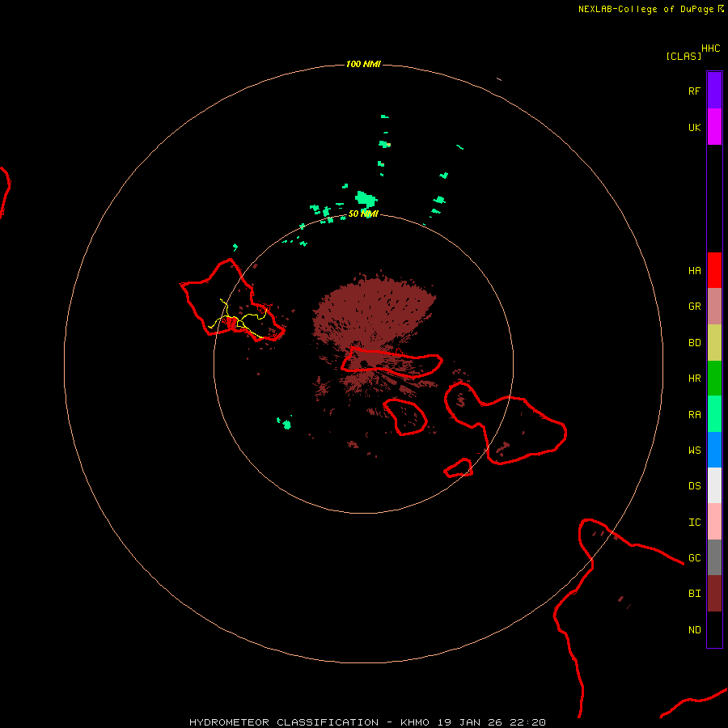The height and width of the screenshot is (728, 728).
Task: Click the large brown biological echo fan north of radar
Action: coord(373,312)
